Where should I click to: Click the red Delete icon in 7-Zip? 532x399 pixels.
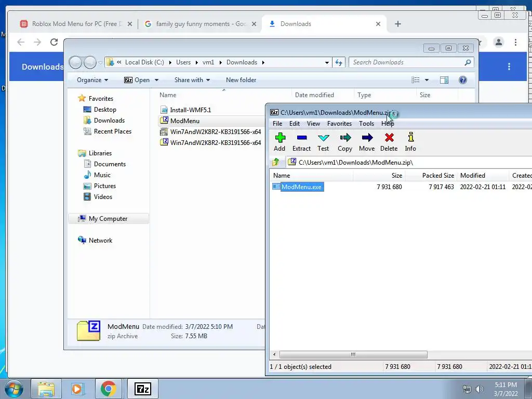389,142
